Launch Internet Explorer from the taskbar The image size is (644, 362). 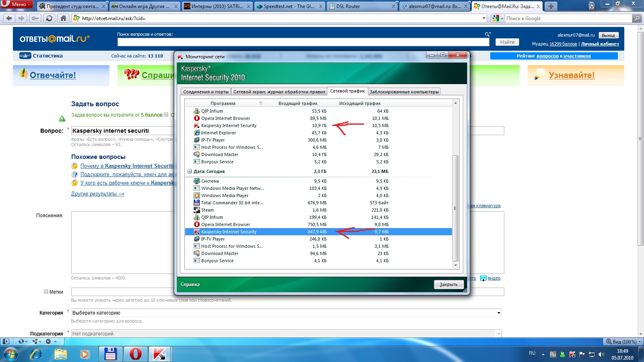[36, 354]
